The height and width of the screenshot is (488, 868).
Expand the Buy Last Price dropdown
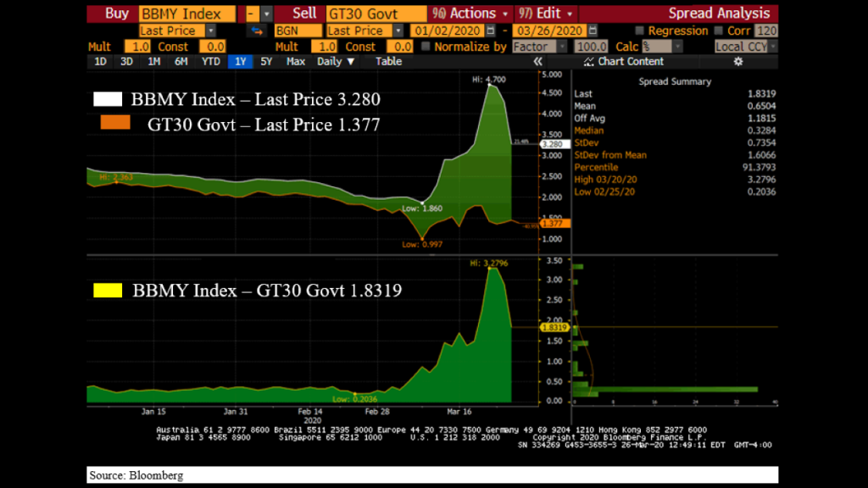[x=213, y=30]
